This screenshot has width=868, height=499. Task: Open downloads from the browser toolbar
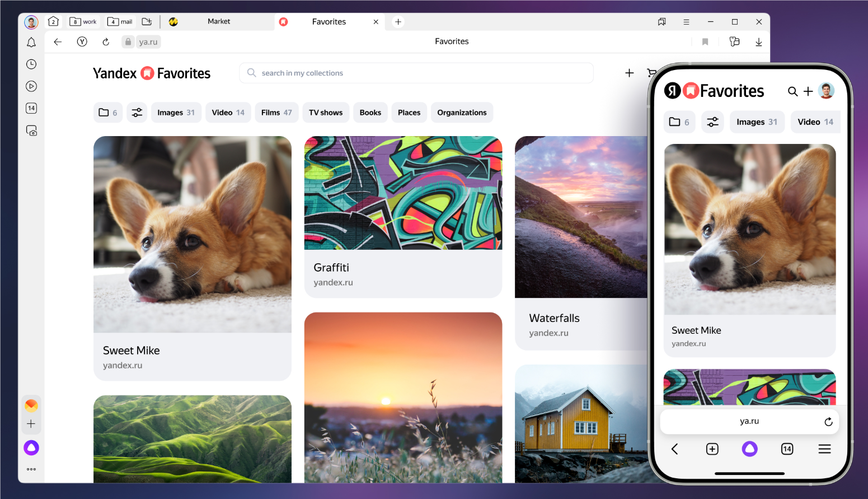click(x=759, y=41)
